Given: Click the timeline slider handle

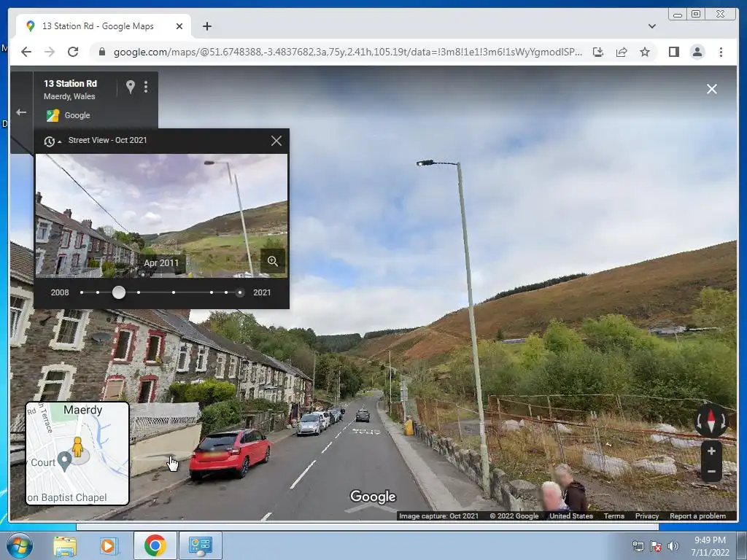Looking at the screenshot, I should pyautogui.click(x=119, y=292).
